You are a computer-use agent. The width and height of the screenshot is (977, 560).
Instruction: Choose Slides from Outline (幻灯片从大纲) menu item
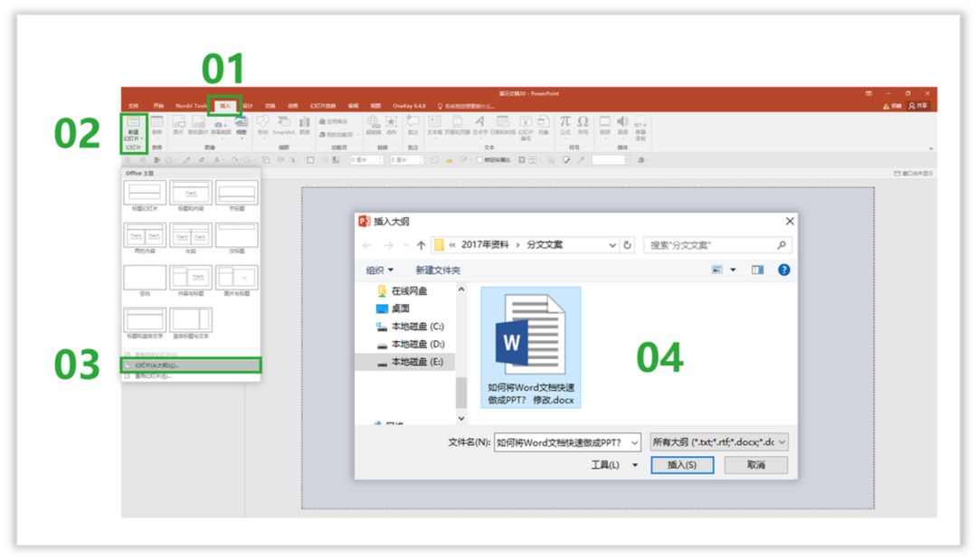[x=191, y=365]
